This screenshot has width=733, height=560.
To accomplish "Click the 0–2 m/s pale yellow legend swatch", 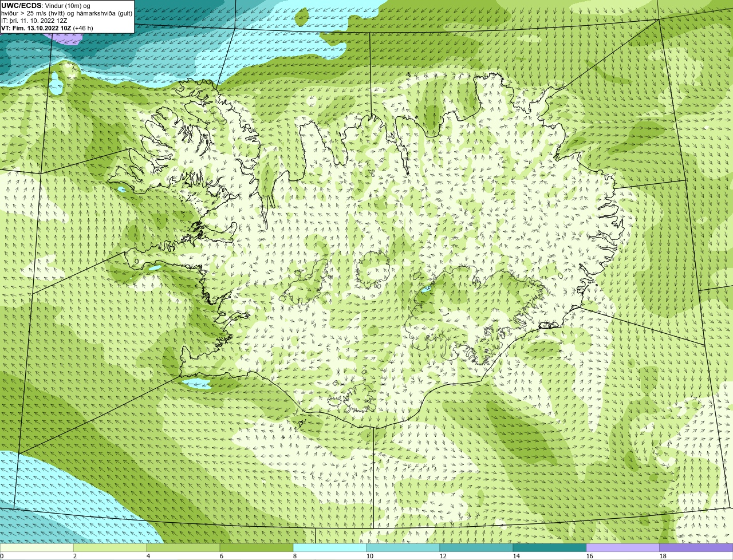I will click(37, 548).
